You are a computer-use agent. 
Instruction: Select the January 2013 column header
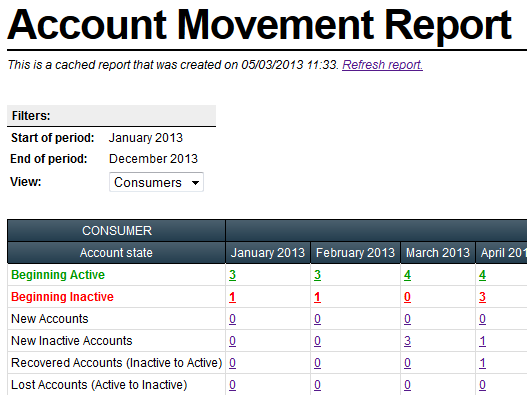click(x=268, y=252)
